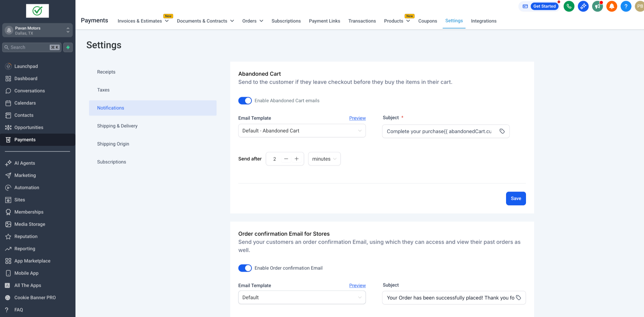Click the Save button
This screenshot has width=644, height=317.
[x=516, y=198]
